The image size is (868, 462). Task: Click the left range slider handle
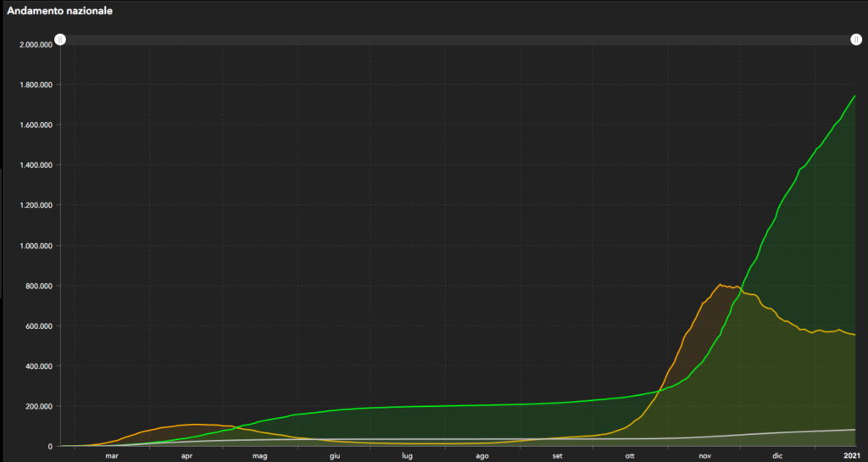click(x=60, y=40)
